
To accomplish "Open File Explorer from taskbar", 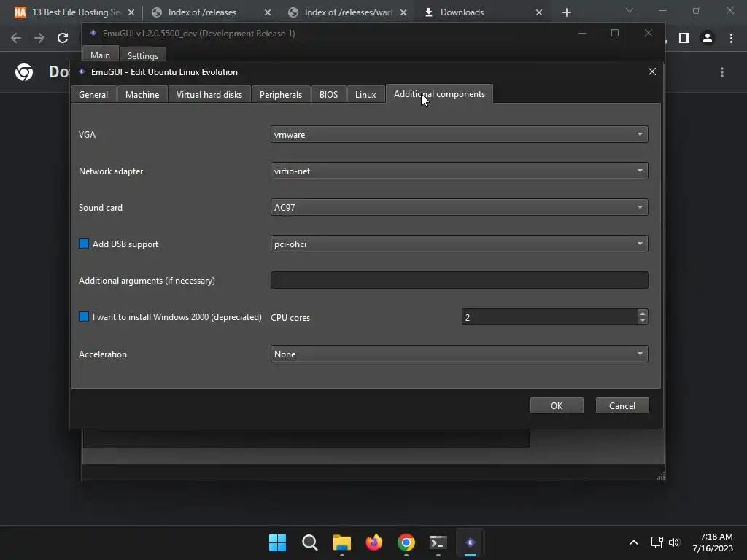I will point(341,542).
